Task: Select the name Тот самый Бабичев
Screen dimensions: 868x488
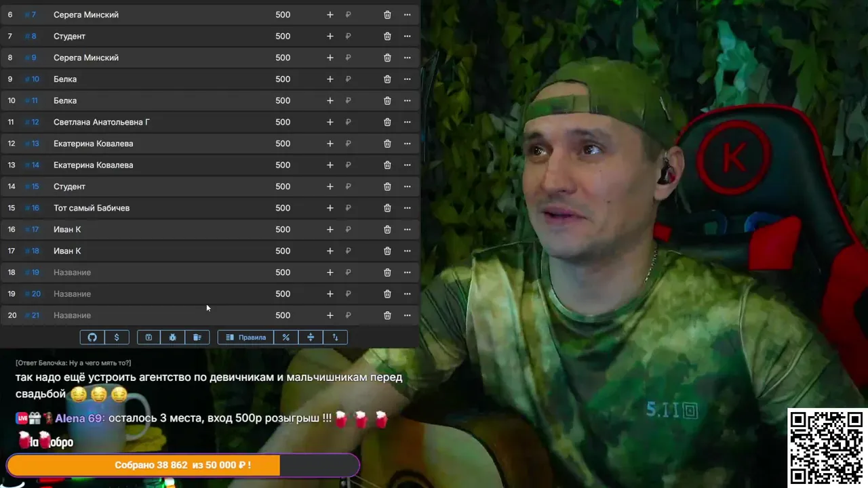Action: pyautogui.click(x=92, y=208)
